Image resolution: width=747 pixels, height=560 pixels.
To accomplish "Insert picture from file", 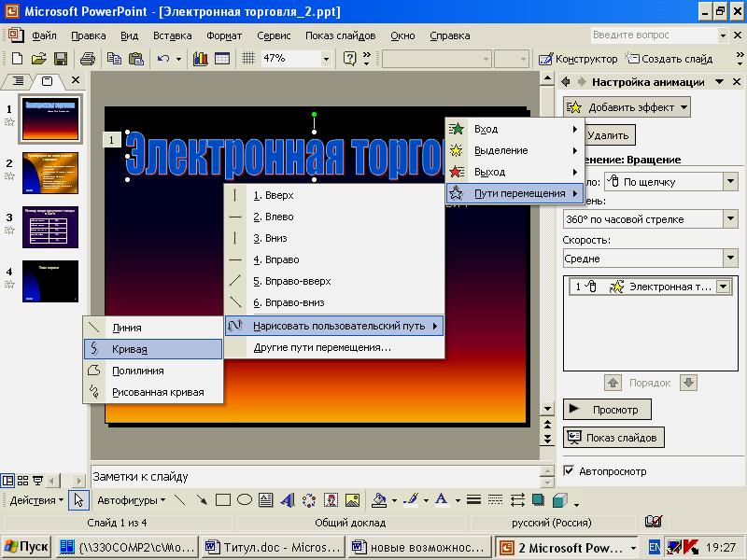I will coord(353,500).
